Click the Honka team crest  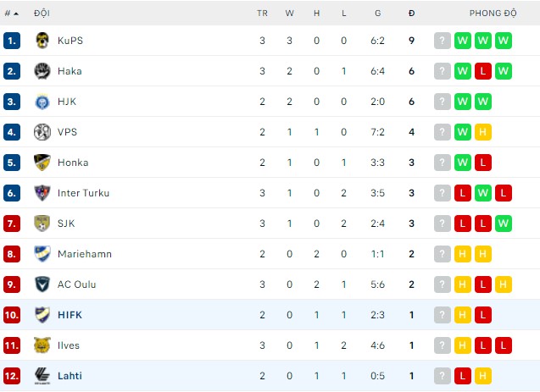(42, 163)
